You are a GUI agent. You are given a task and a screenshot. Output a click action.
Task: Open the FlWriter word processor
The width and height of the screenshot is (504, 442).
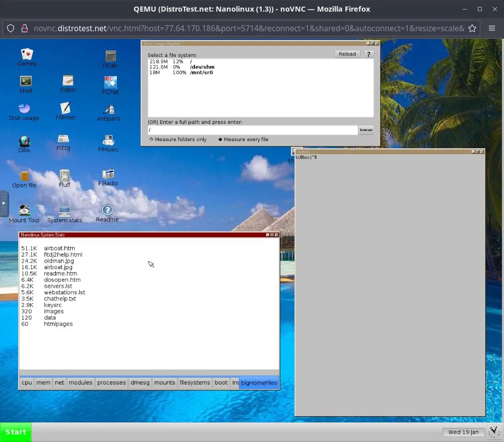[65, 110]
